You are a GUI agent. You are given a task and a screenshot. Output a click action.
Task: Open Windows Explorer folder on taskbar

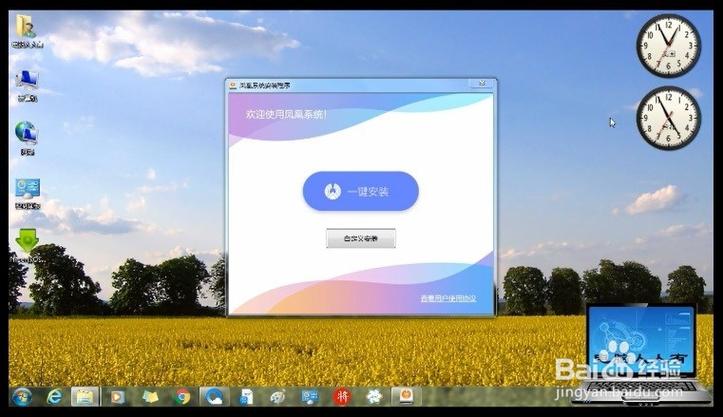click(85, 396)
